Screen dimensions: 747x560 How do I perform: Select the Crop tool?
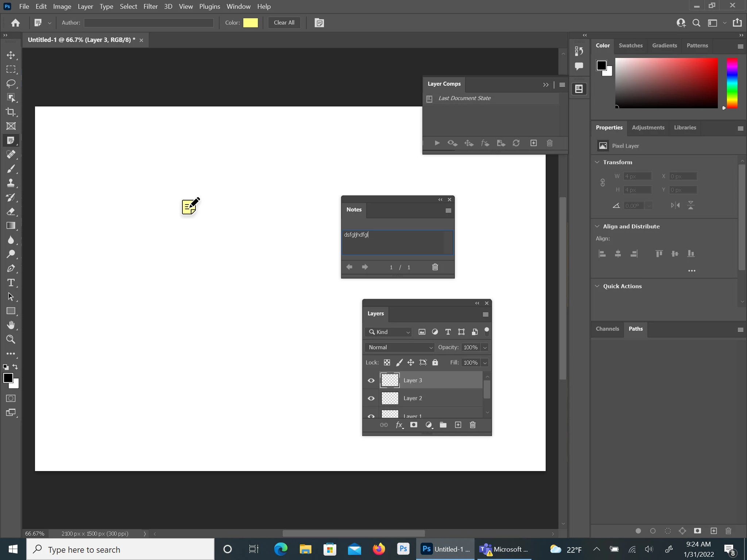(11, 112)
